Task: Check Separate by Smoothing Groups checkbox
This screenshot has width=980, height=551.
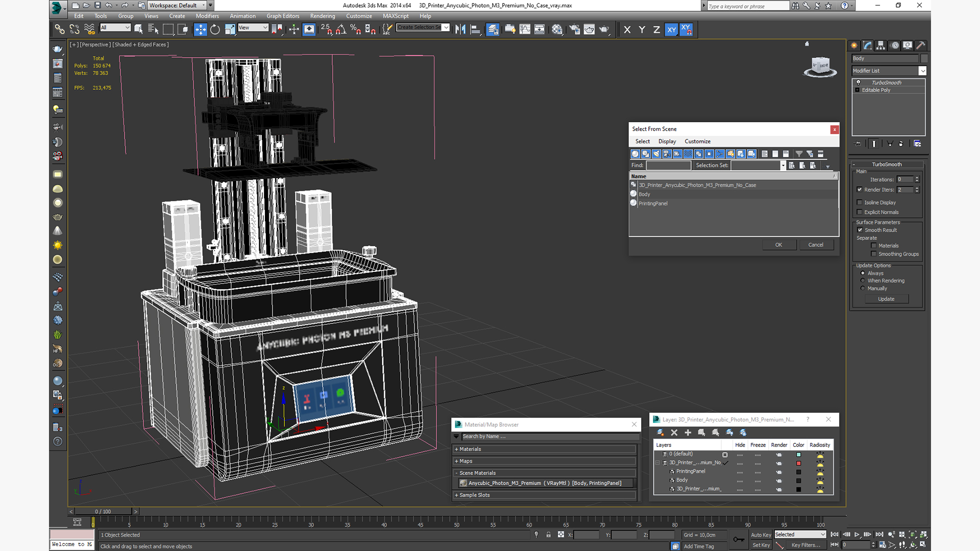Action: [874, 254]
